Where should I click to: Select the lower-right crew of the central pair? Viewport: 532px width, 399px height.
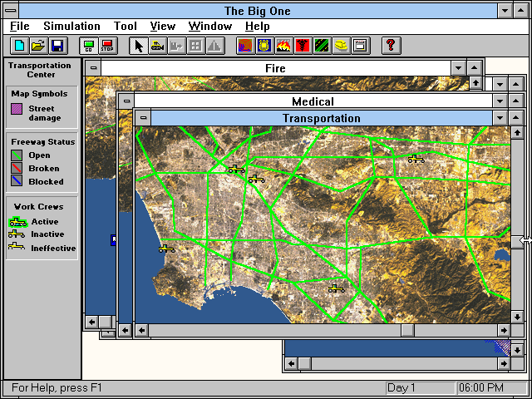click(x=257, y=180)
